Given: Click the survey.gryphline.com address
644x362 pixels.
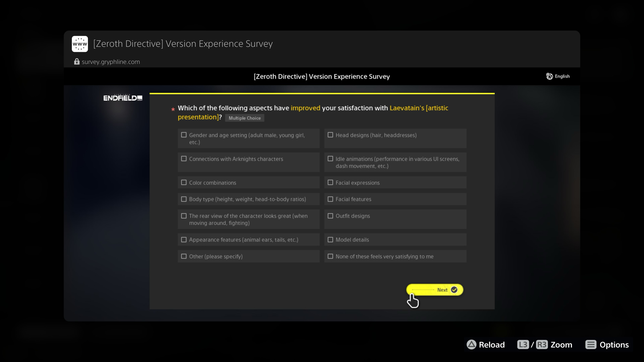Looking at the screenshot, I should (111, 62).
